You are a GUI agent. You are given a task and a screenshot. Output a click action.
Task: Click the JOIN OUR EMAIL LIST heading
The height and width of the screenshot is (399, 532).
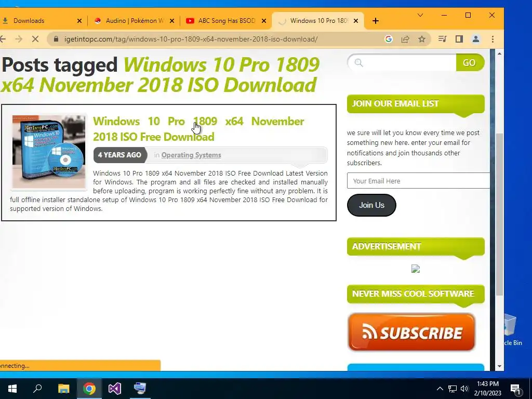(x=395, y=103)
